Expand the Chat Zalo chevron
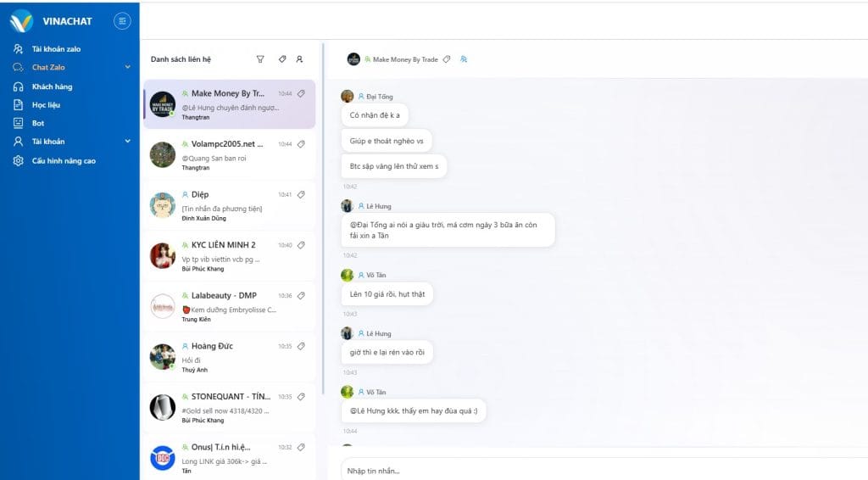 point(128,67)
